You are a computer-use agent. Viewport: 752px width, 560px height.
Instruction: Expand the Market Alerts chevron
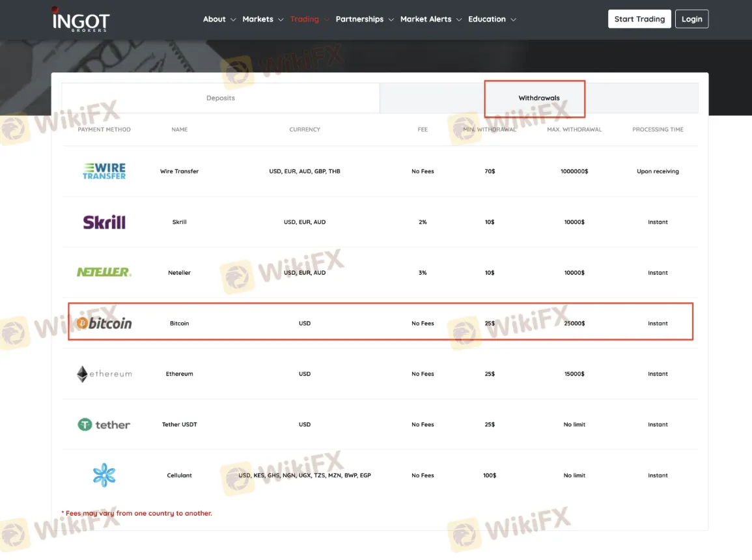(459, 20)
